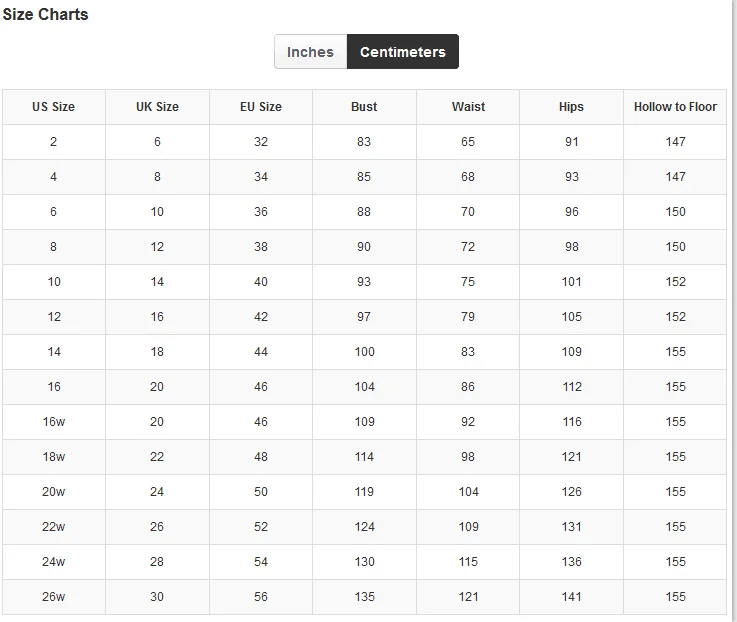The width and height of the screenshot is (737, 622).
Task: Click the hips value 141 cell
Action: click(572, 597)
